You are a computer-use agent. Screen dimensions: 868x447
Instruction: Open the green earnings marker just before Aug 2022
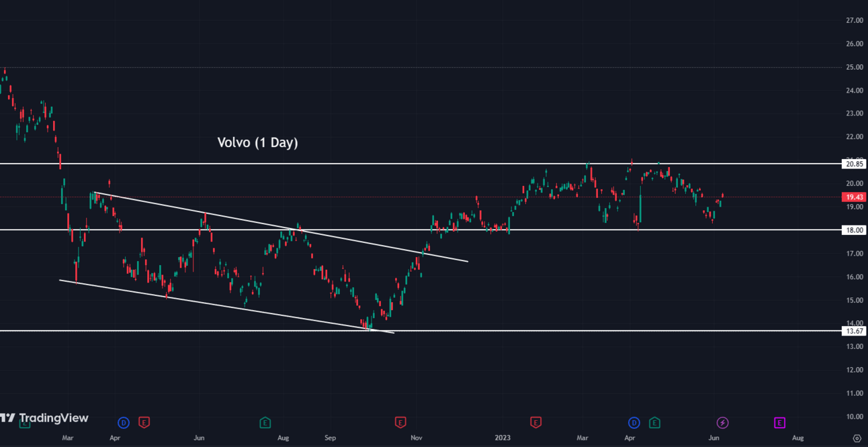(265, 423)
